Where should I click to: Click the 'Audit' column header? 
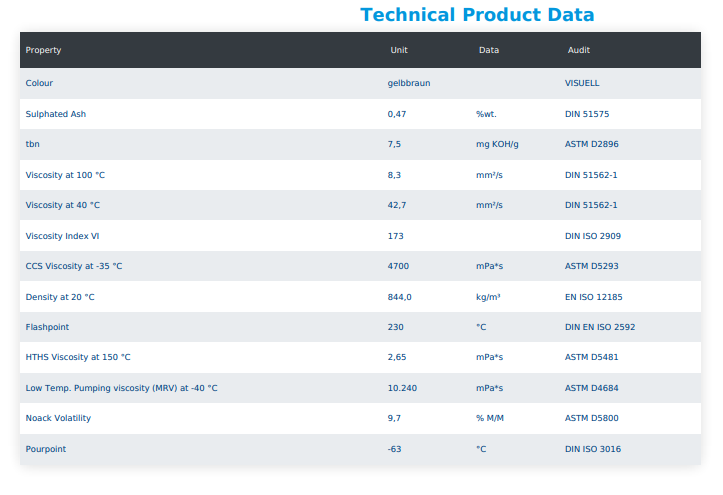579,50
